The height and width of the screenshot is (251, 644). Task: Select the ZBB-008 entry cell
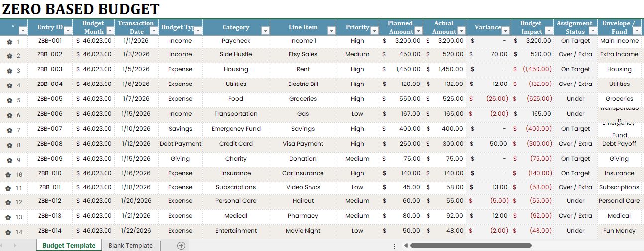pyautogui.click(x=50, y=144)
